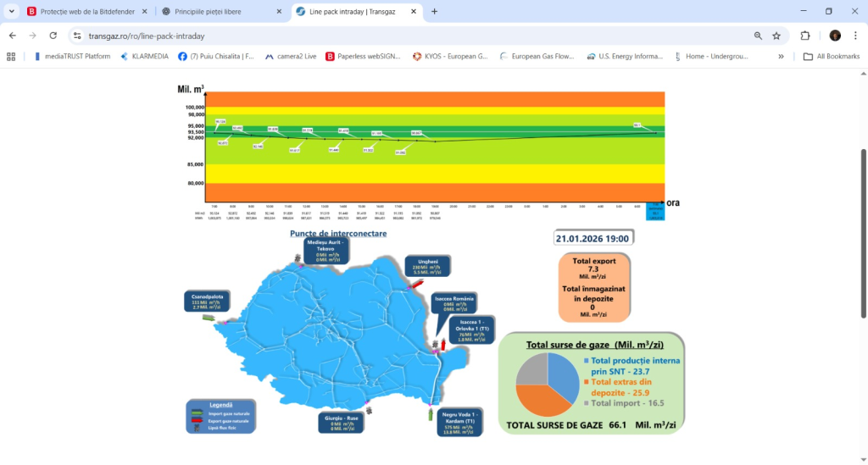Screen dimensions: 868x465
Task: Click the zoom magnifier icon in address bar
Action: [x=758, y=36]
